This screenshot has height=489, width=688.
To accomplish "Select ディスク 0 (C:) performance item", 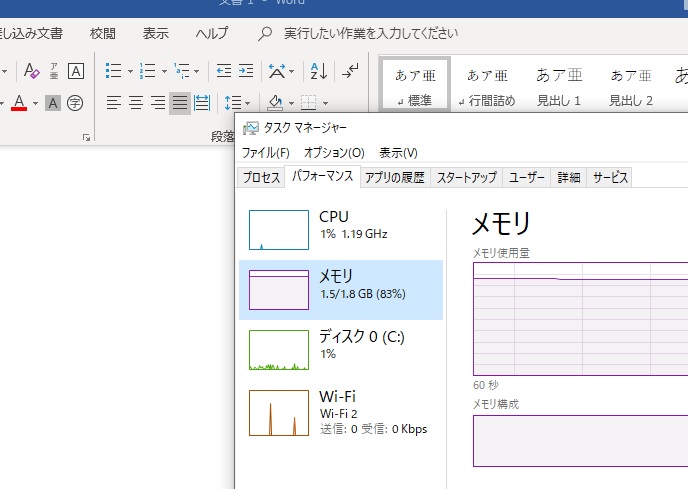I will 341,350.
